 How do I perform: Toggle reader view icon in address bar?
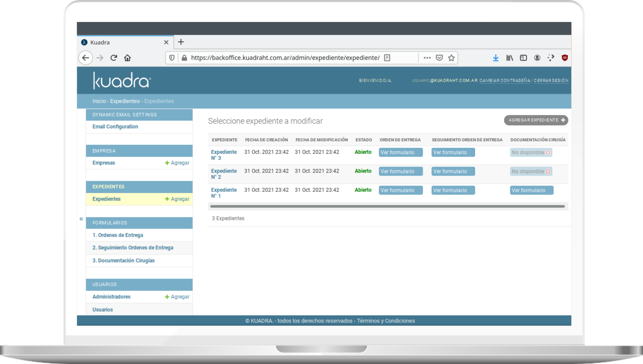pyautogui.click(x=387, y=58)
